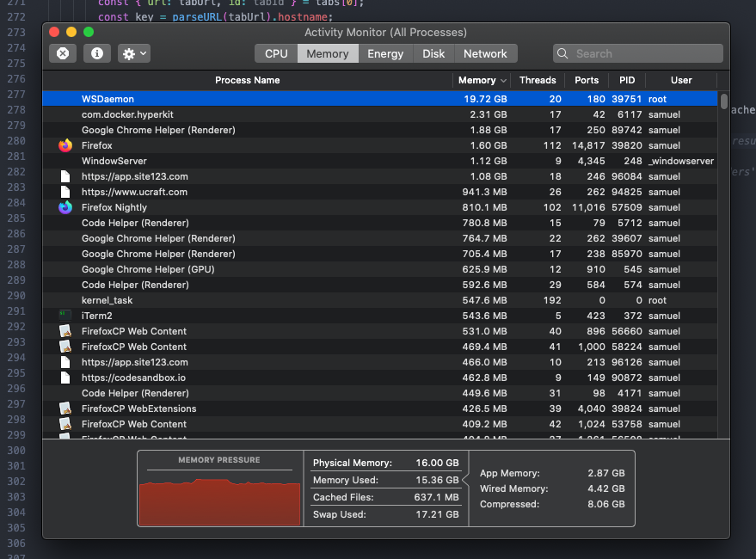Image resolution: width=756 pixels, height=559 pixels.
Task: Select Code Helper (Renderer) using 449.6 MB
Action: tap(380, 393)
